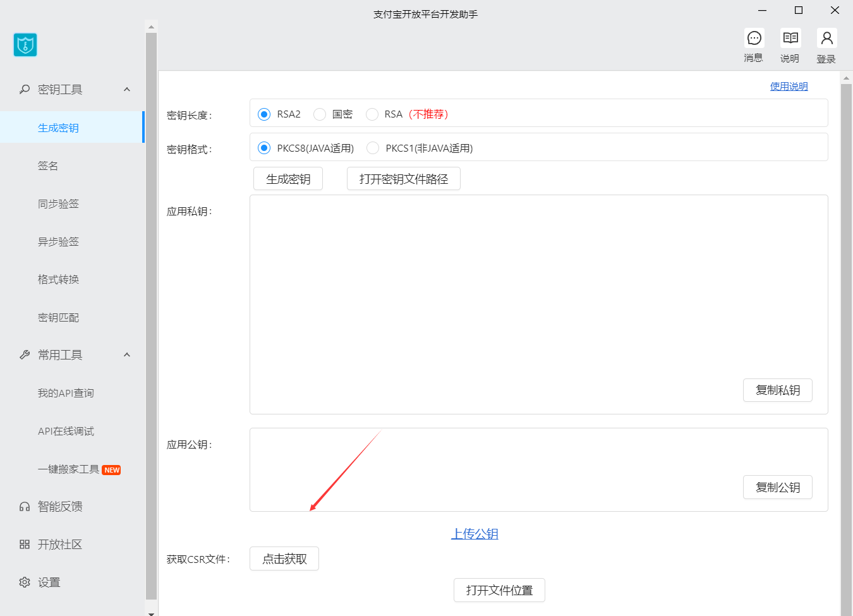Click the headset icon for 智能反馈

coord(25,507)
